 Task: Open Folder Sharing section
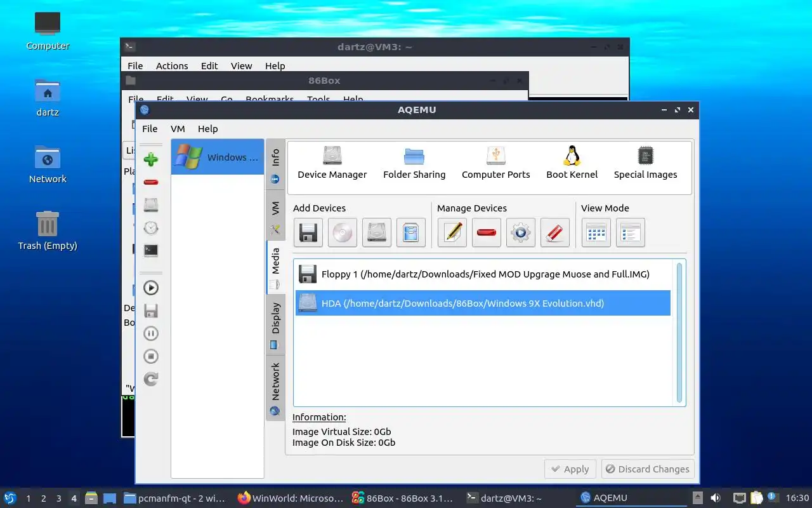point(414,163)
